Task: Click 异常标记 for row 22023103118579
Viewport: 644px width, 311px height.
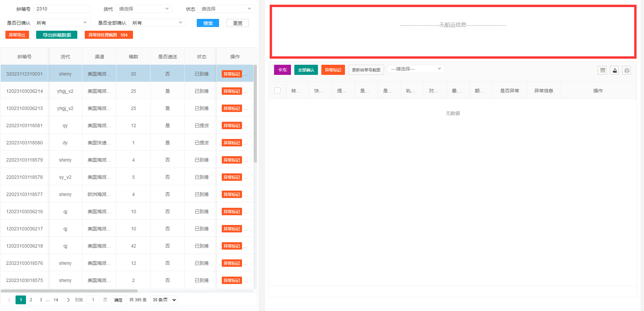Action: pyautogui.click(x=232, y=160)
